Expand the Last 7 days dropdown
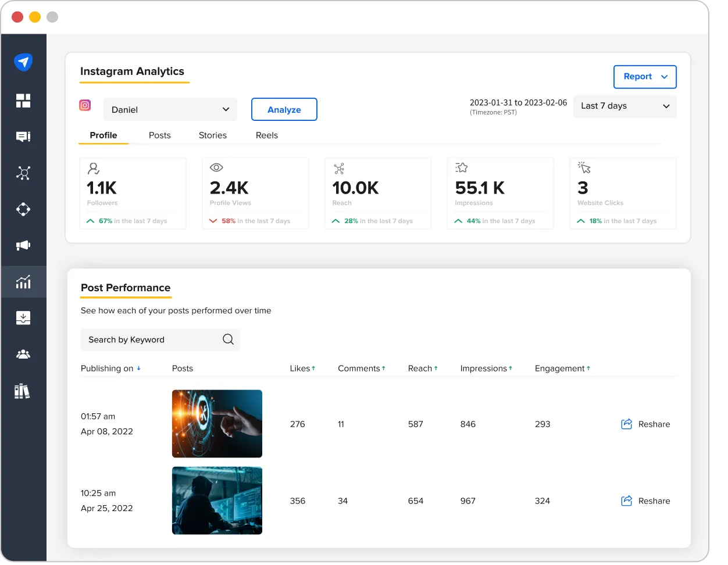728x565 pixels. [624, 106]
